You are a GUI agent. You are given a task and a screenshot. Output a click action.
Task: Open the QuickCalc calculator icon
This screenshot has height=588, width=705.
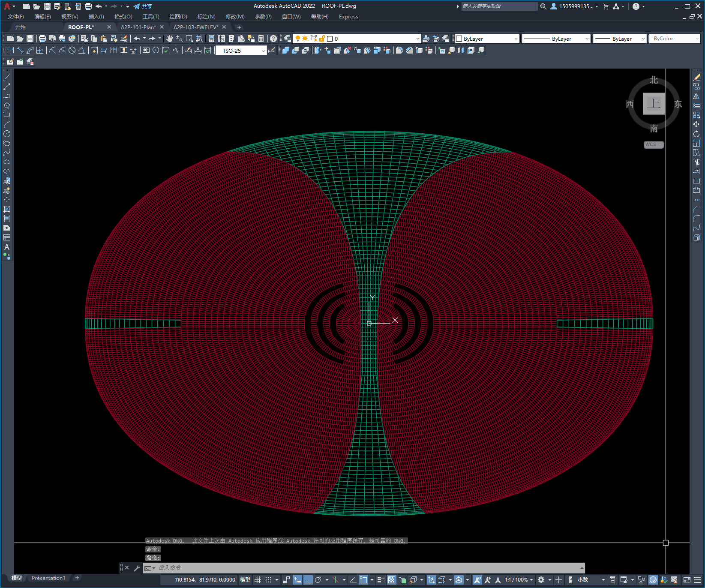261,39
